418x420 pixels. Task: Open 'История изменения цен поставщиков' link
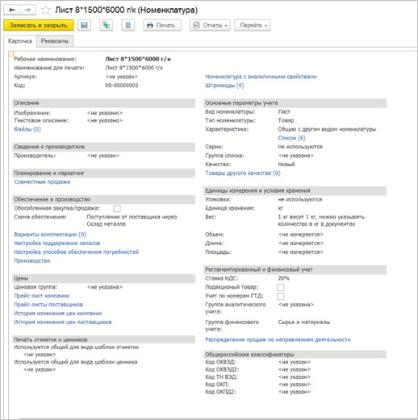(x=63, y=322)
